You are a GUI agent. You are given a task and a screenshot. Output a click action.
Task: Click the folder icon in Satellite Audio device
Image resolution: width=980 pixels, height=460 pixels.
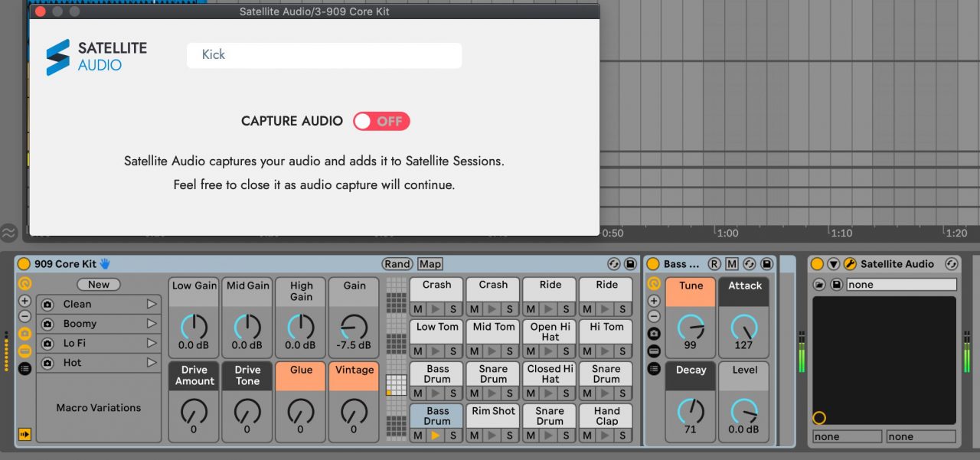pyautogui.click(x=819, y=285)
